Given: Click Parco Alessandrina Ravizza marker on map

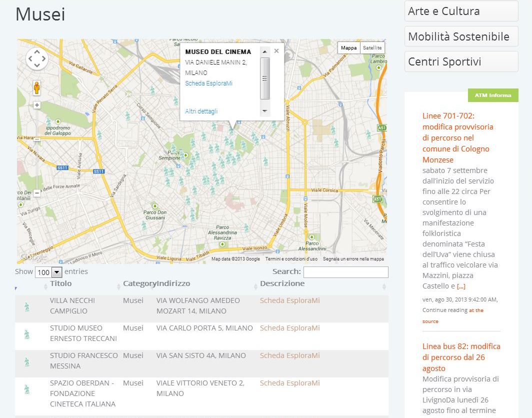Looking at the screenshot, I should [x=222, y=244].
